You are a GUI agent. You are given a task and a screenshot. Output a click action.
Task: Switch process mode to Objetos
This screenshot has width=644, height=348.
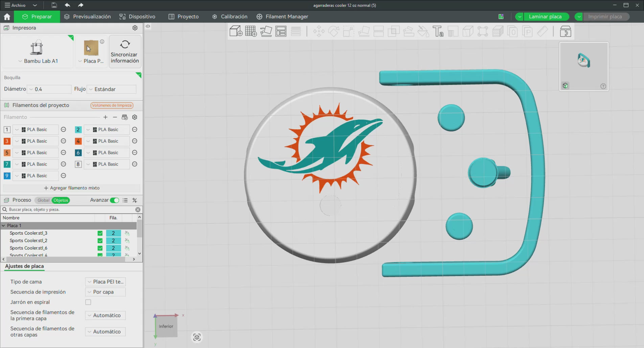(61, 200)
